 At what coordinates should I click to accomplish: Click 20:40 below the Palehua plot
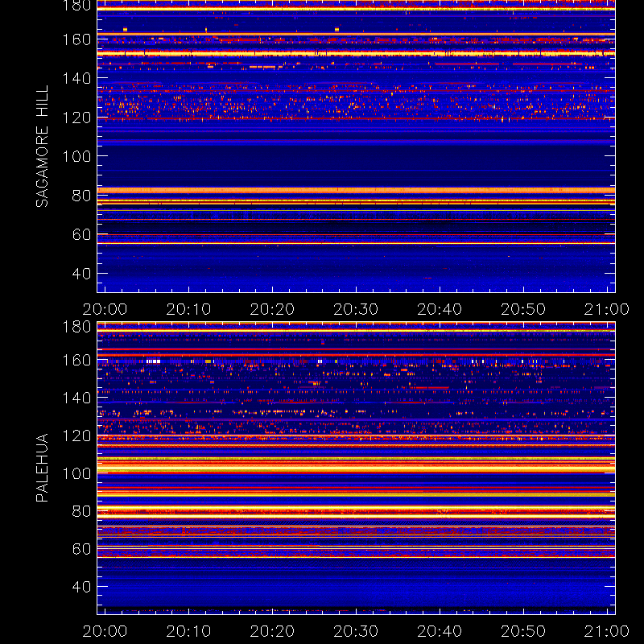point(440,631)
